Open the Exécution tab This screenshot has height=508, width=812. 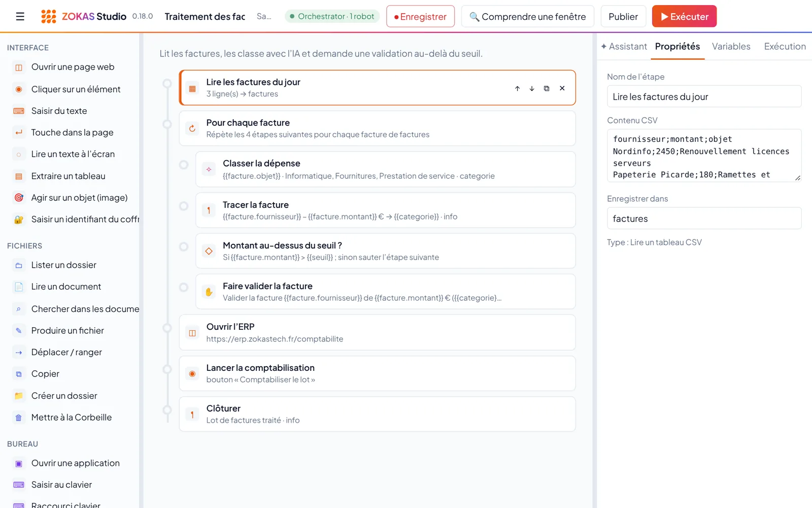click(x=785, y=47)
